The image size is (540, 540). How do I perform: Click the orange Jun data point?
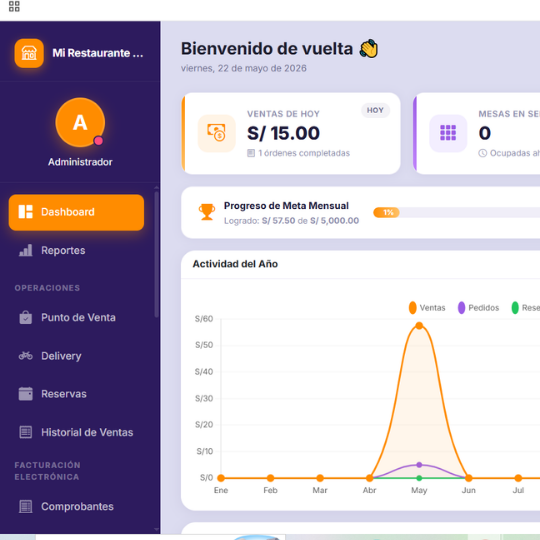click(x=468, y=478)
